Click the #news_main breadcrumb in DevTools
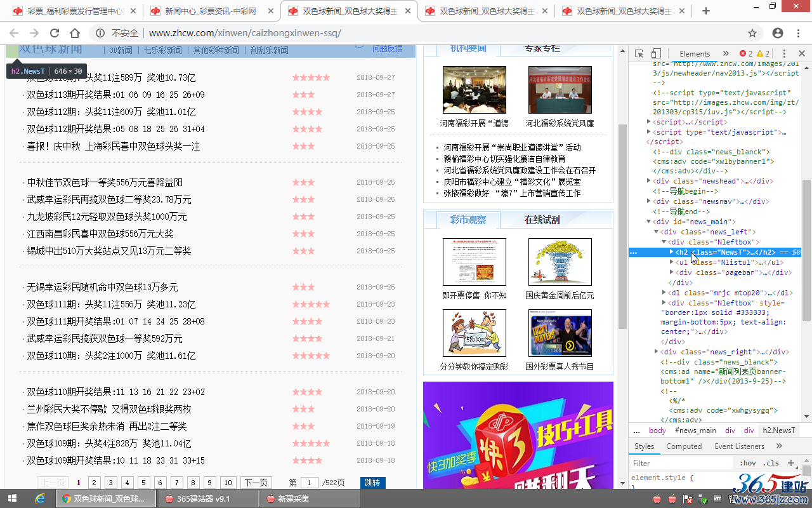This screenshot has width=812, height=508. coord(695,430)
